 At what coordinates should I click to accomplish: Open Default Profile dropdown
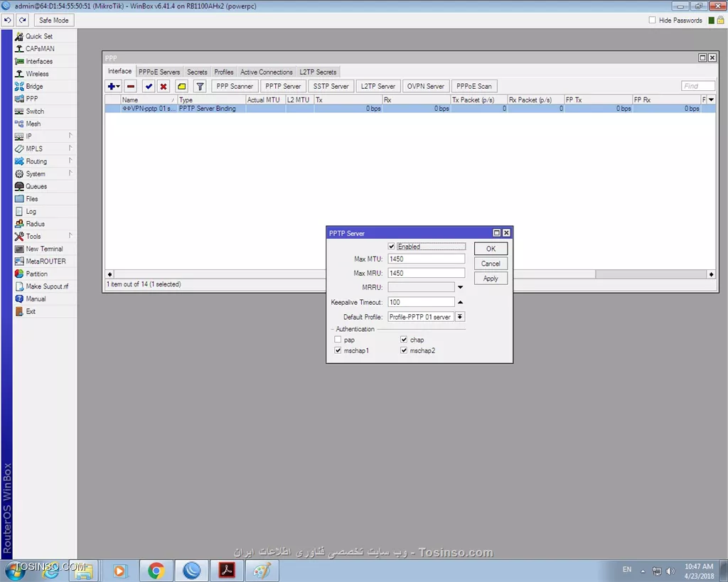(x=460, y=317)
